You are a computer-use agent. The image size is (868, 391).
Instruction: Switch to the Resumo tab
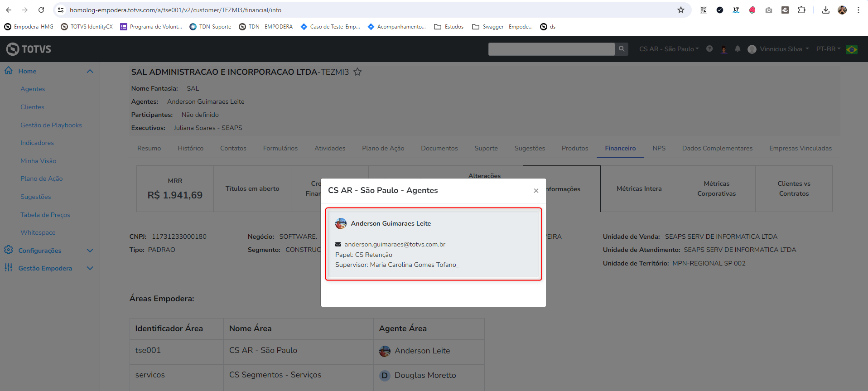[149, 148]
